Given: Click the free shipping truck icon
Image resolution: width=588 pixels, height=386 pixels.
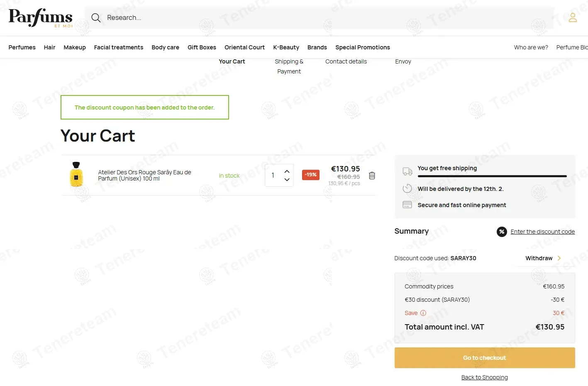Looking at the screenshot, I should pos(407,171).
